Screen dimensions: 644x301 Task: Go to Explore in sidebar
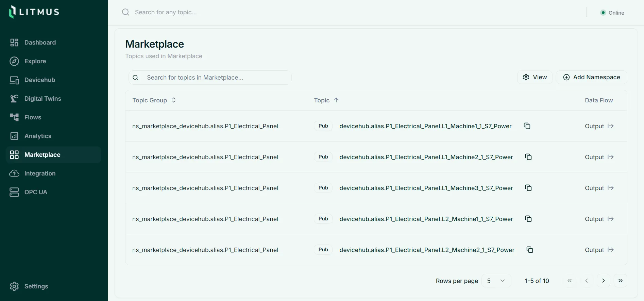[x=53, y=61]
